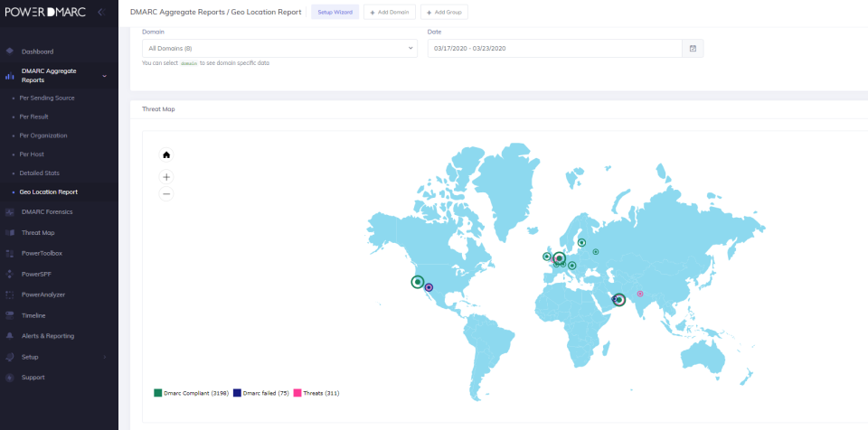This screenshot has height=430, width=868.
Task: Collapse the sidebar with the arrow icon
Action: (100, 12)
